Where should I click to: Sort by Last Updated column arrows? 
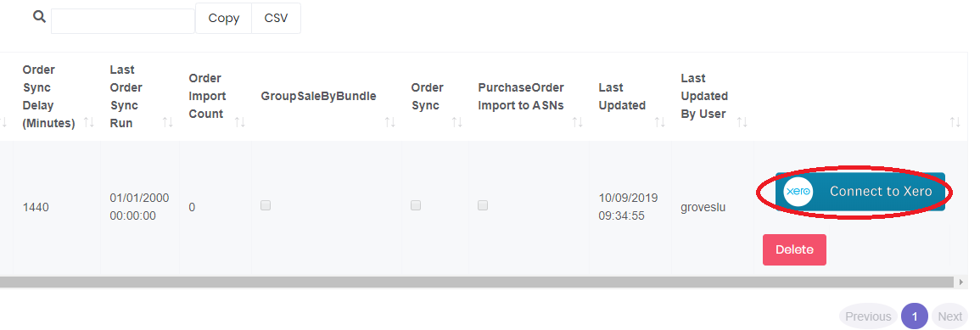click(660, 122)
